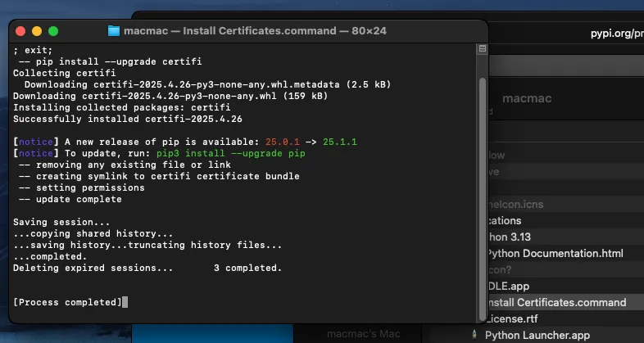Select the 'IDLE.app' row in Finder
Image resolution: width=644 pixels, height=343 pixels.
point(565,286)
